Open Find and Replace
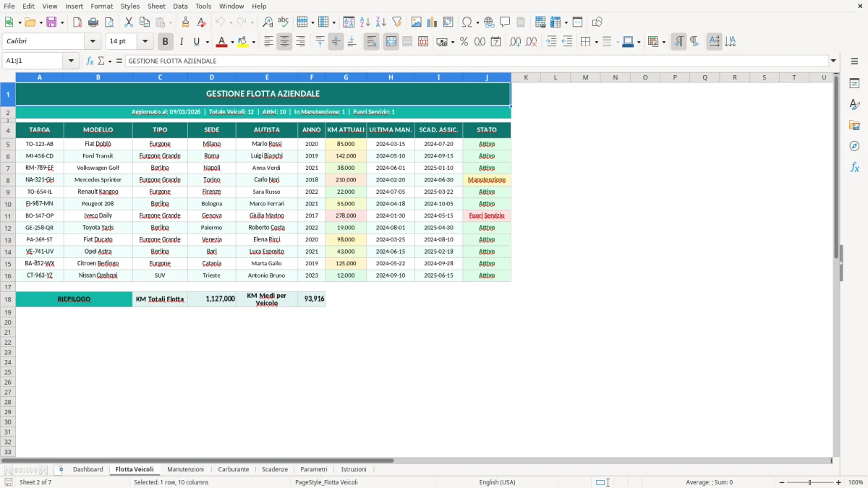 point(268,22)
